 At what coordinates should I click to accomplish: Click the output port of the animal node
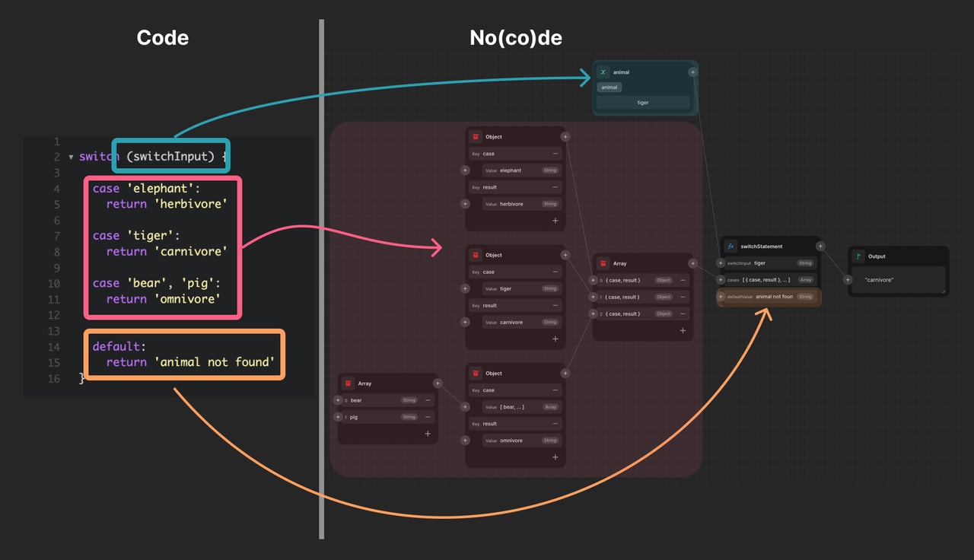pyautogui.click(x=692, y=72)
